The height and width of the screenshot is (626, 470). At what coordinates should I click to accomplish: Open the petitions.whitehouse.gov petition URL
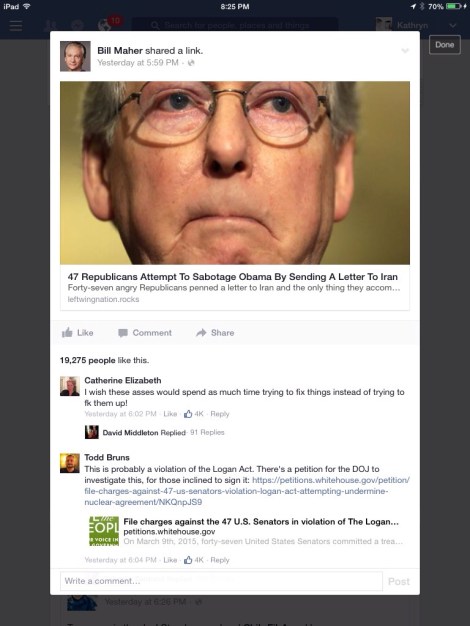(x=247, y=491)
